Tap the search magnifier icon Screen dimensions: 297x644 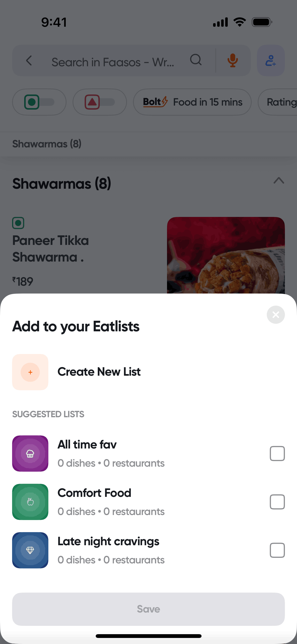[x=196, y=60]
